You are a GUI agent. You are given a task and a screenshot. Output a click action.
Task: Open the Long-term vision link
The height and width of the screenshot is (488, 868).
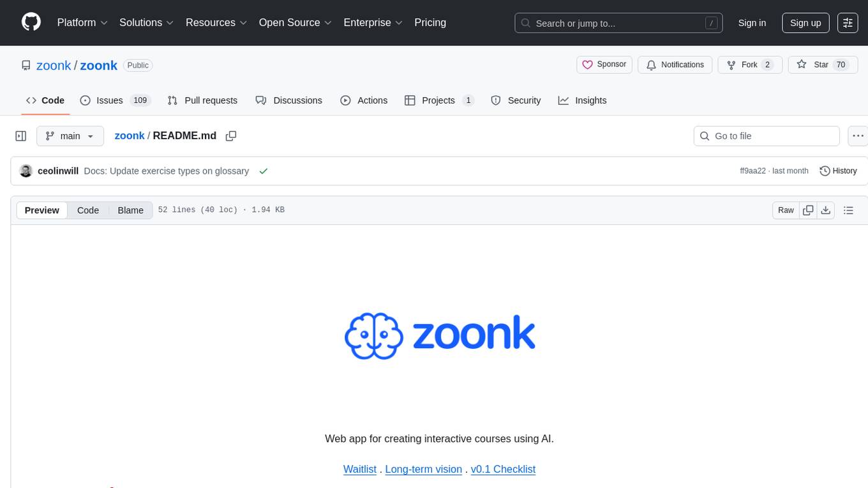424,469
